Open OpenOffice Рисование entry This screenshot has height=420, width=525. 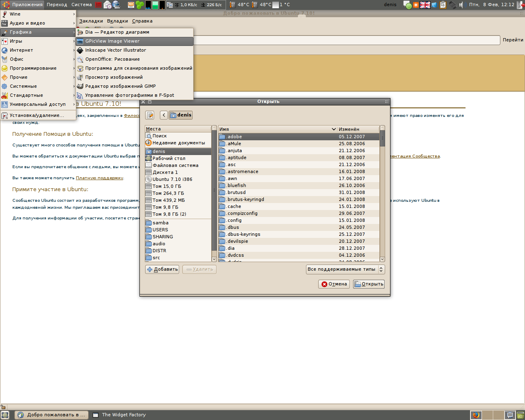(x=135, y=59)
